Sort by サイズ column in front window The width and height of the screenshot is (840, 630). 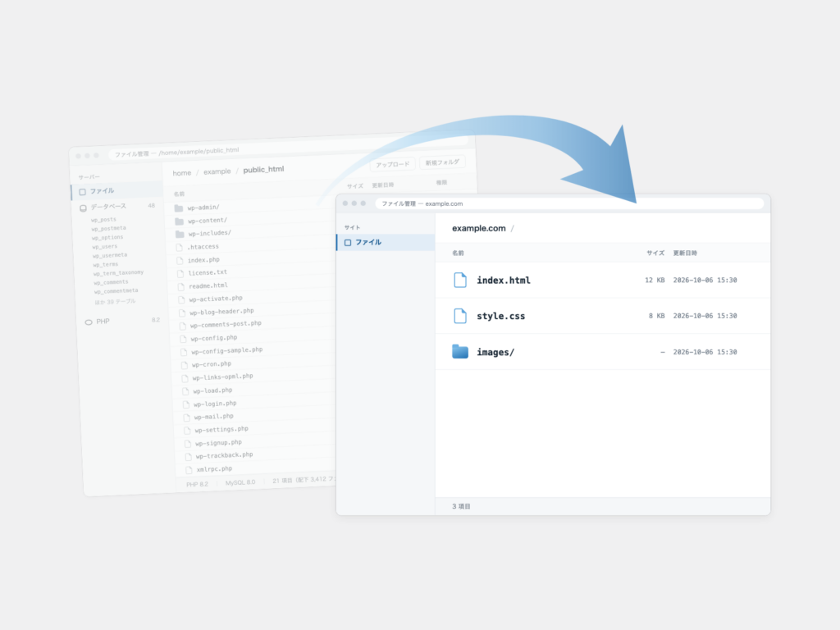point(655,253)
